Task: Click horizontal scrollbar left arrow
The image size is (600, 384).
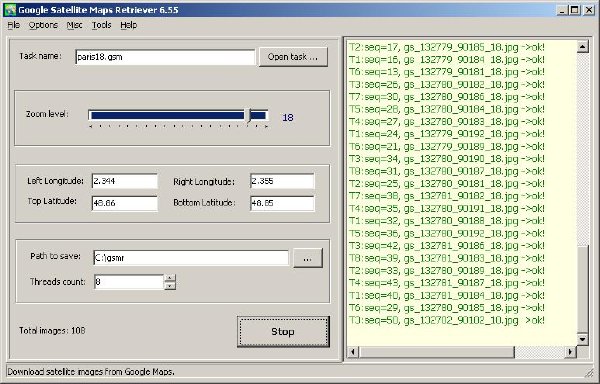Action: (x=353, y=352)
